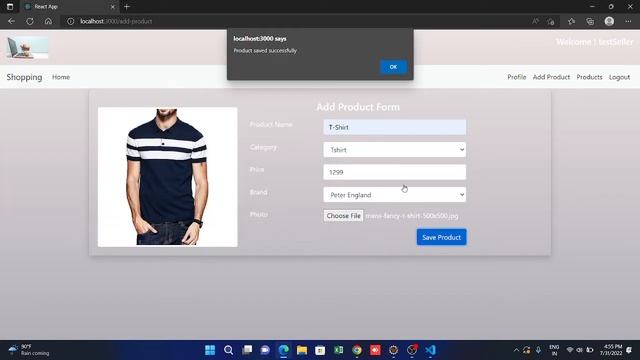Click the microphone tray icon
The image size is (640, 360).
538,350
